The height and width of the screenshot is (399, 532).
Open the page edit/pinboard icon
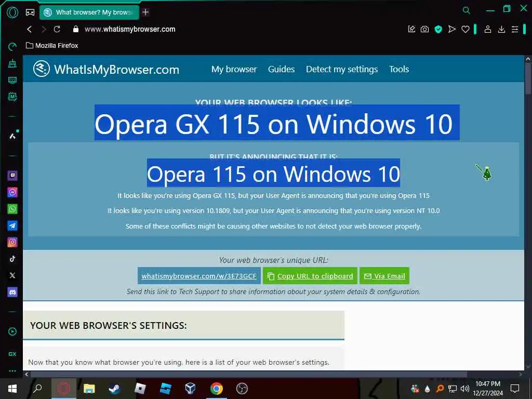click(x=411, y=29)
